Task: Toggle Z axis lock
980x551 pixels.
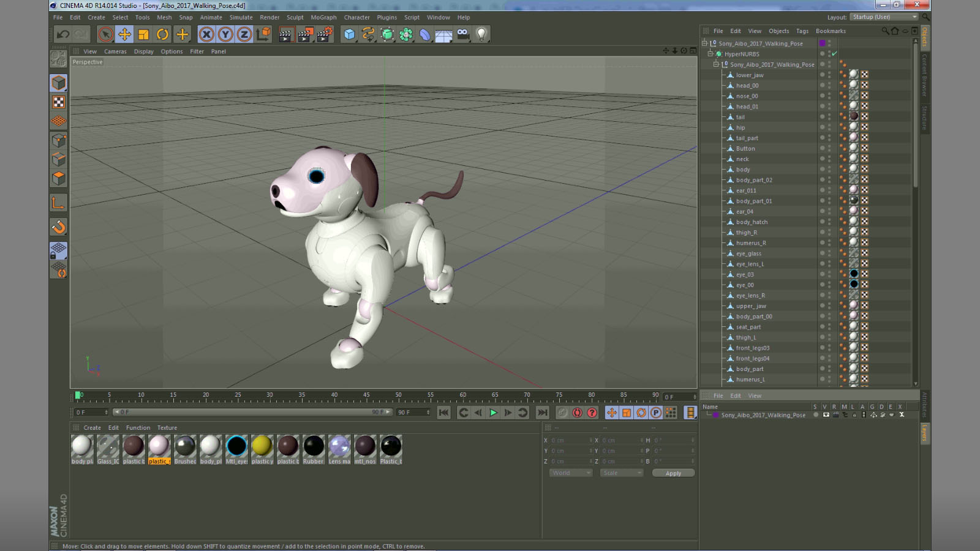Action: tap(244, 34)
